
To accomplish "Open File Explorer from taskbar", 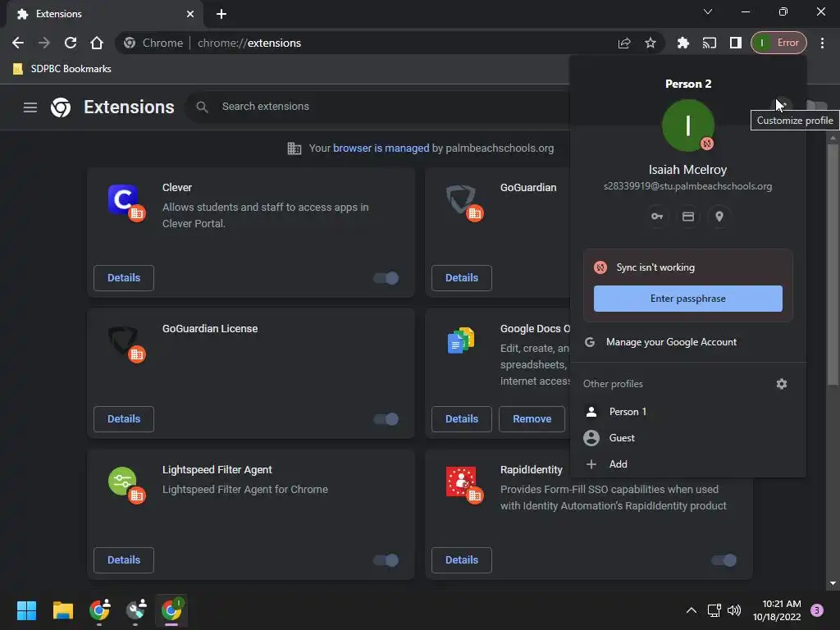I will (62, 610).
